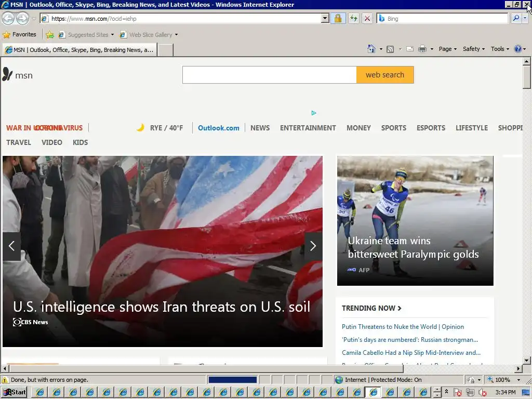Click the Bing search box in toolbar

(442, 19)
